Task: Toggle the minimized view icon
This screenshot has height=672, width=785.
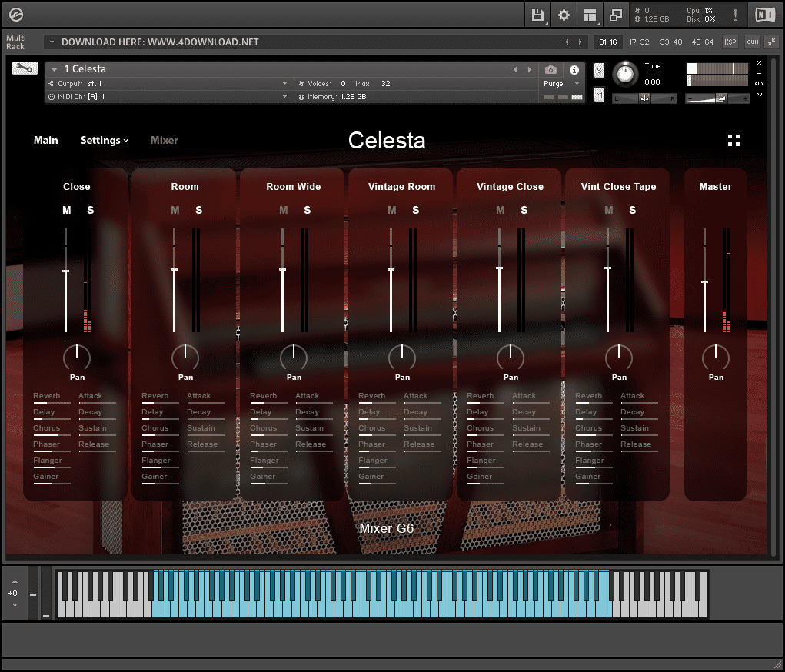Action: click(616, 15)
